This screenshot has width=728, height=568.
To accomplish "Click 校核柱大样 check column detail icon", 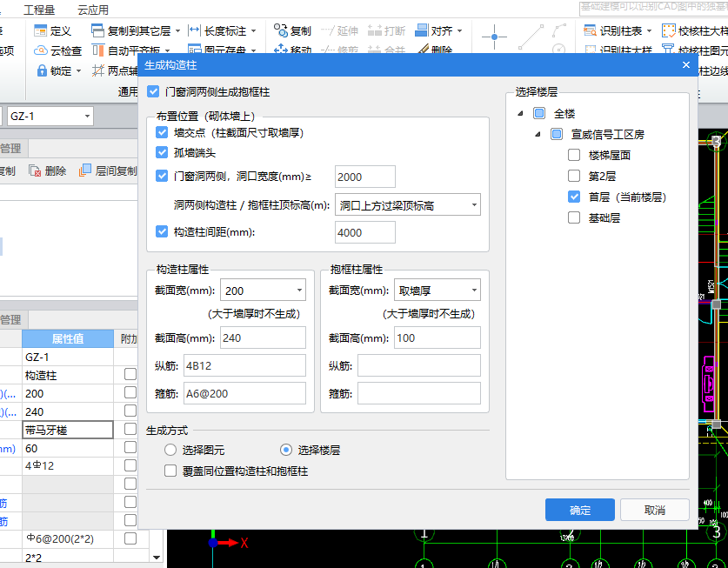I will (x=668, y=30).
